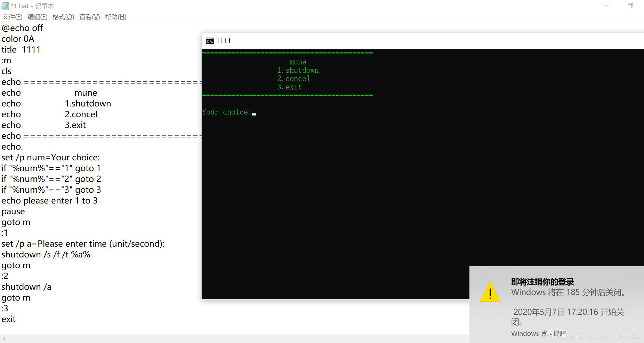This screenshot has height=343, width=644.
Task: Open the 文件(F) menu in Notepad
Action: [x=13, y=17]
